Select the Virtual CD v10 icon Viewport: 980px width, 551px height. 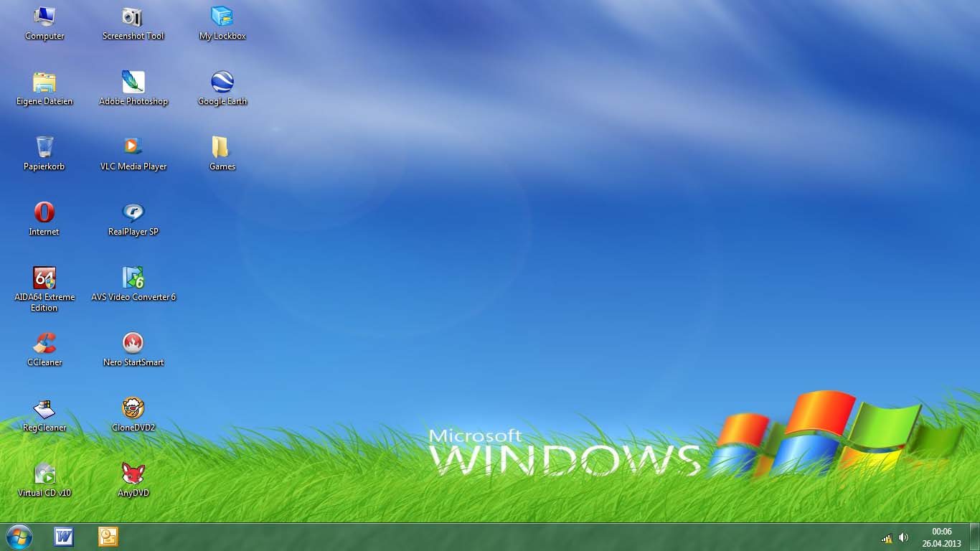click(x=44, y=474)
